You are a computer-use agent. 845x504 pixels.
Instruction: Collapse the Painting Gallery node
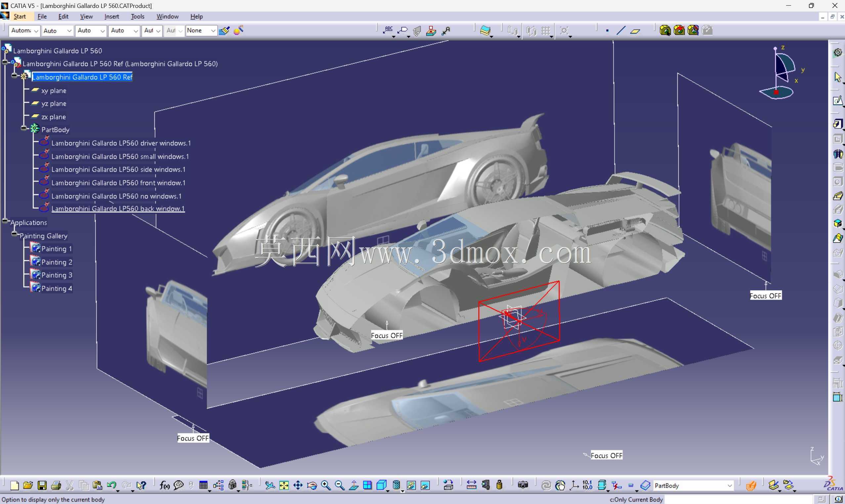(x=14, y=234)
